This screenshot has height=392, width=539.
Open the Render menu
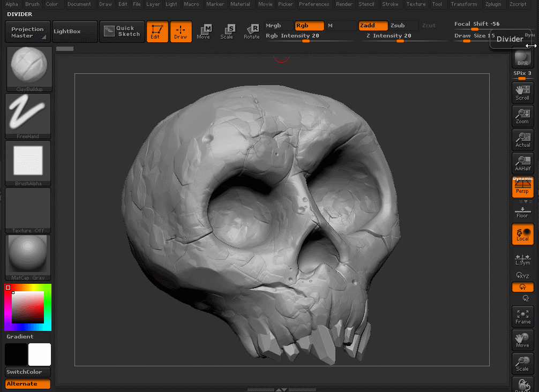click(344, 4)
